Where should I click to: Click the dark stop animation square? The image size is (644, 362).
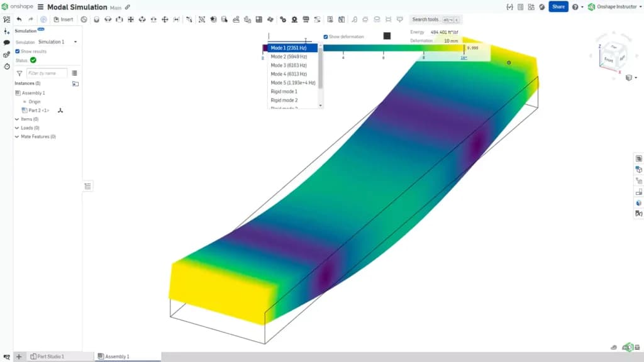387,36
